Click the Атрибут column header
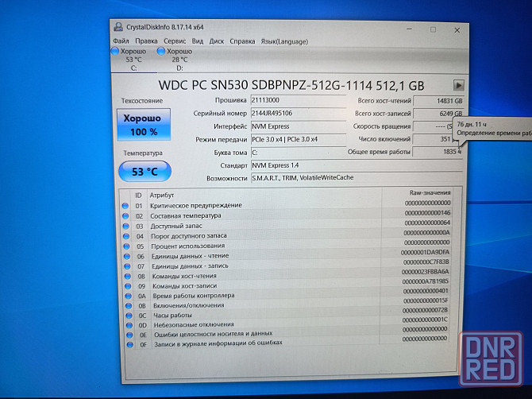This screenshot has height=399, width=532. (x=162, y=195)
